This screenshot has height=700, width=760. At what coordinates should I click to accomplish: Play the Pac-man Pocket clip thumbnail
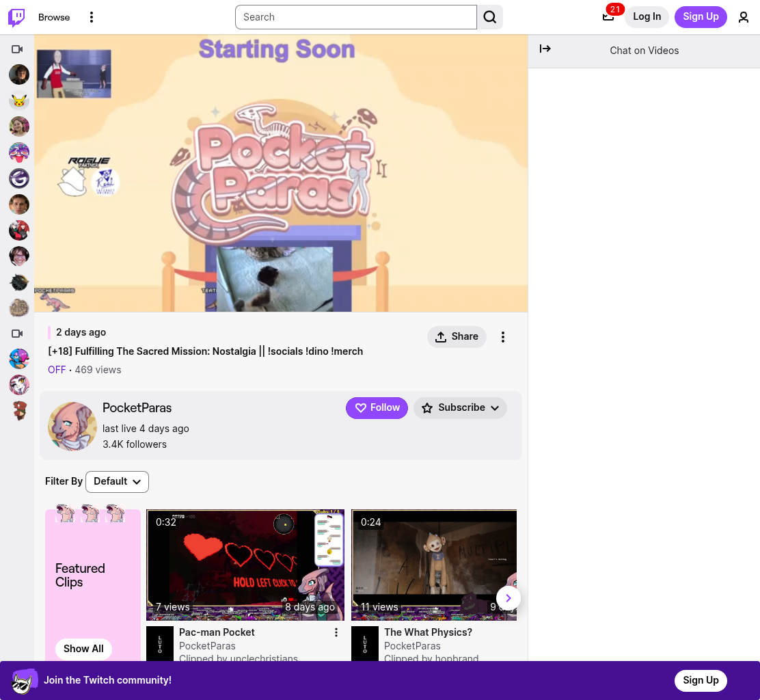point(245,565)
